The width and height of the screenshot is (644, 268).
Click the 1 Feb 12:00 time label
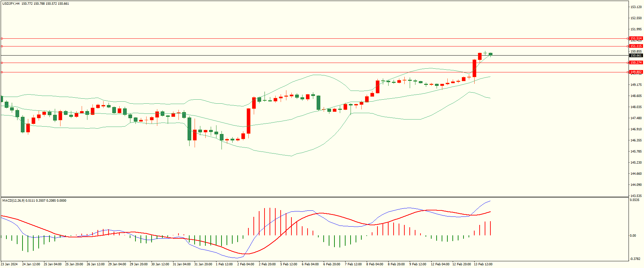coord(224,264)
